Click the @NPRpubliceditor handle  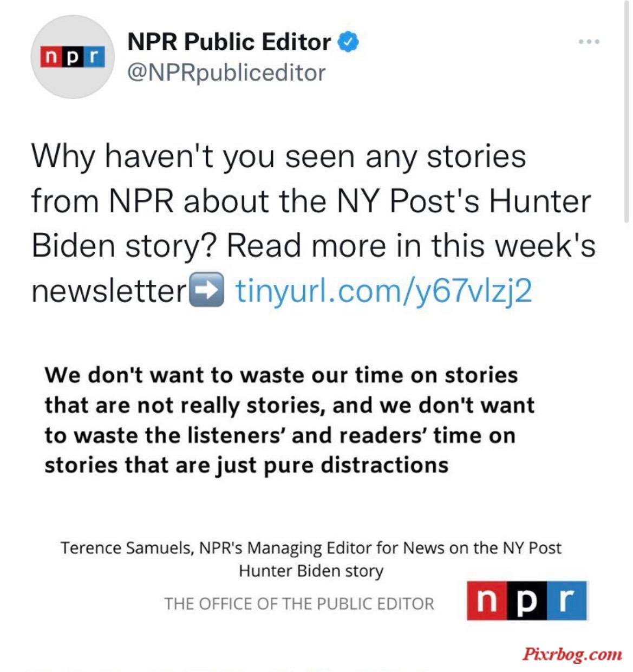click(226, 73)
